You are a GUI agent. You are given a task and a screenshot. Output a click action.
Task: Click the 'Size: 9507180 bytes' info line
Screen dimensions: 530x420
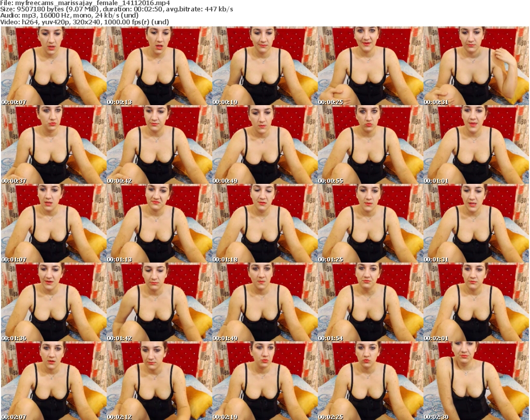pos(116,9)
